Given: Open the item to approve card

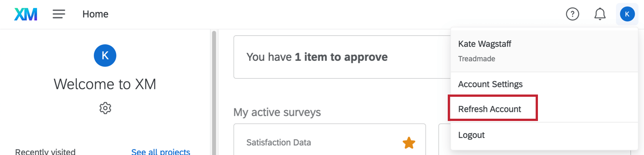Looking at the screenshot, I should 317,57.
